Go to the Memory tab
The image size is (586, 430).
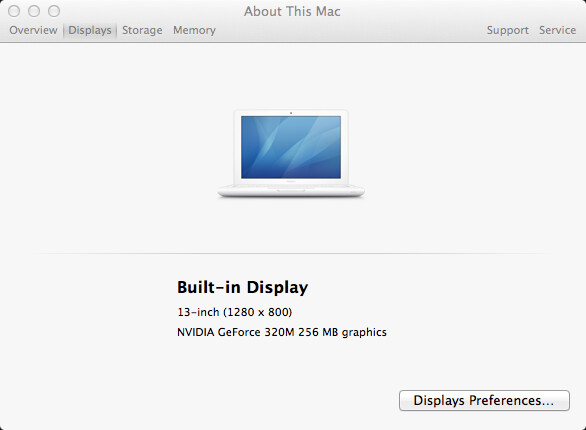(194, 30)
